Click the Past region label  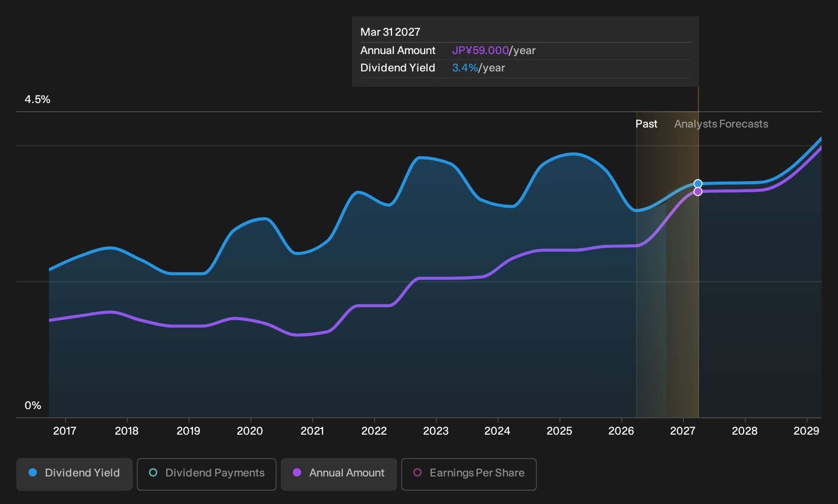click(x=646, y=124)
